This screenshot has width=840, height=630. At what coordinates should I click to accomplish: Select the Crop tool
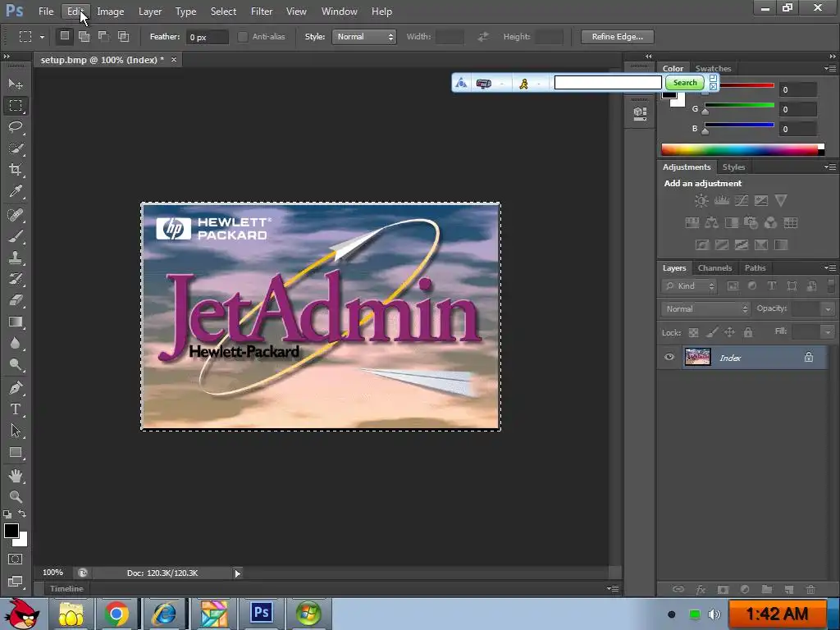[16, 170]
